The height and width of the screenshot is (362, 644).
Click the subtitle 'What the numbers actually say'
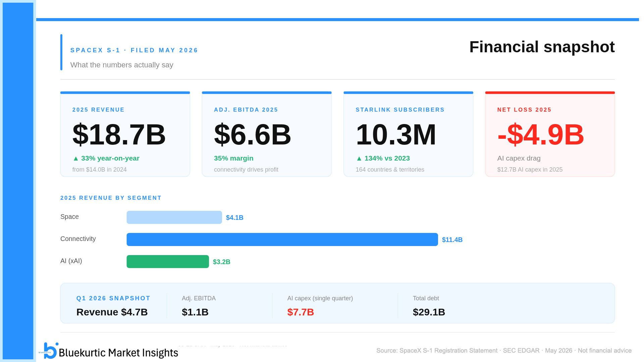click(x=122, y=65)
